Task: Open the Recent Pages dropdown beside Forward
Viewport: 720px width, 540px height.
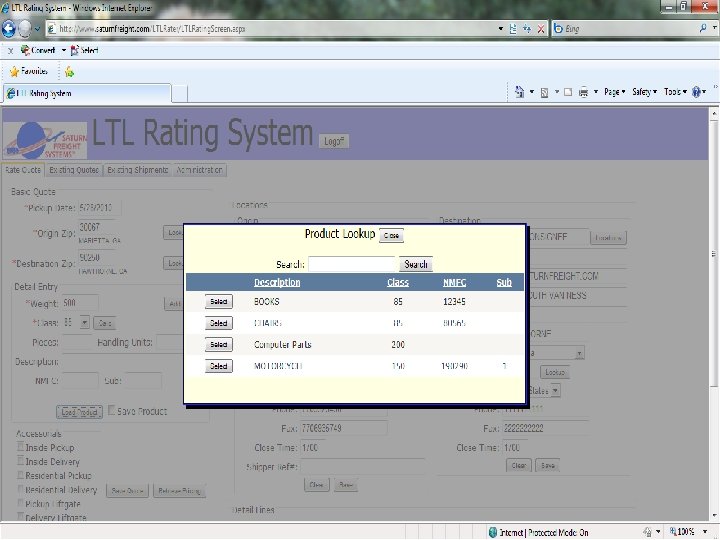Action: click(37, 29)
